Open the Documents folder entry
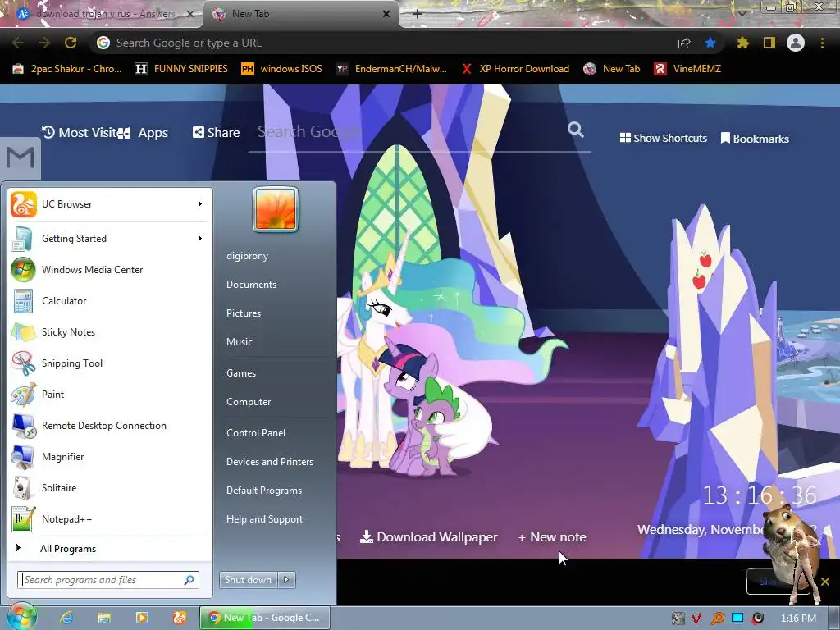Image resolution: width=840 pixels, height=630 pixels. [251, 285]
